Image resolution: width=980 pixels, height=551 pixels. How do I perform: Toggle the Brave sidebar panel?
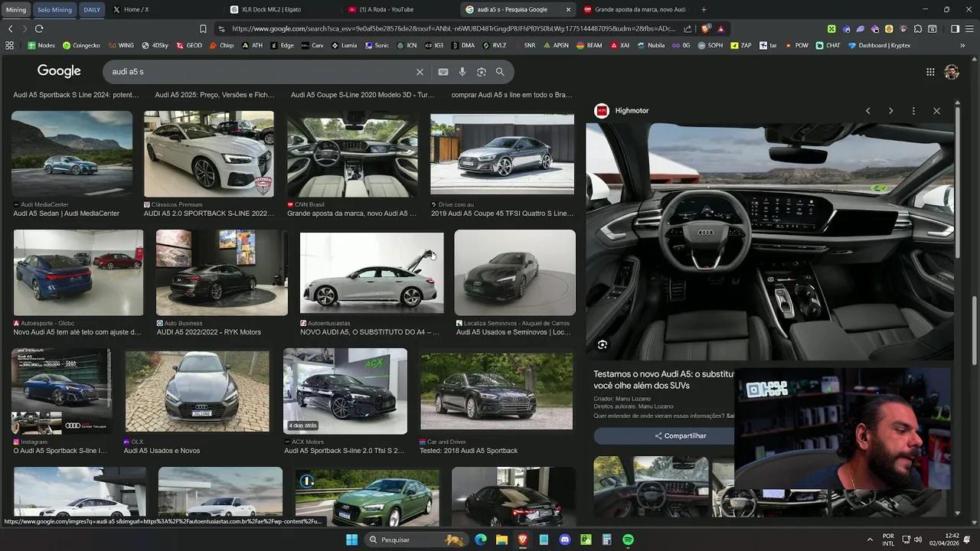955,29
